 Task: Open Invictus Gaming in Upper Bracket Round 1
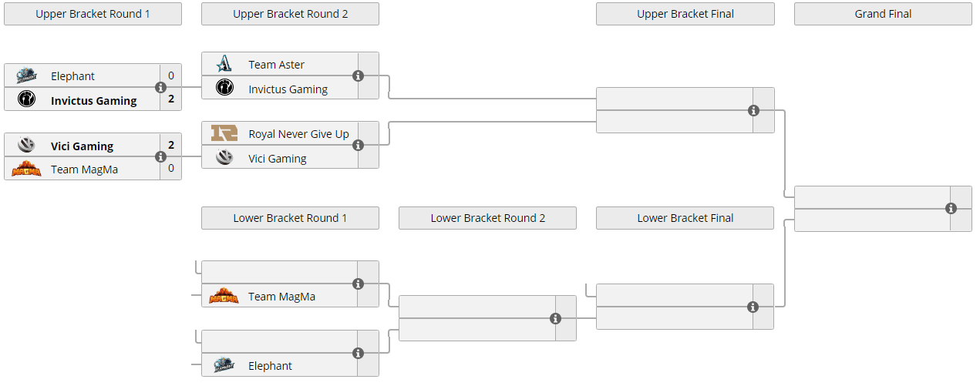[x=93, y=100]
